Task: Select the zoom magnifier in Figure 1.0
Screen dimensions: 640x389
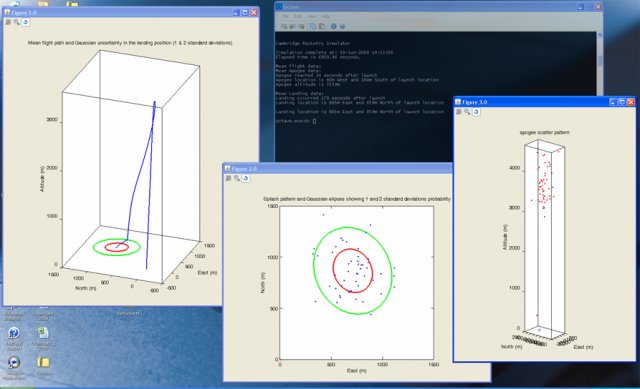Action: 16,22
